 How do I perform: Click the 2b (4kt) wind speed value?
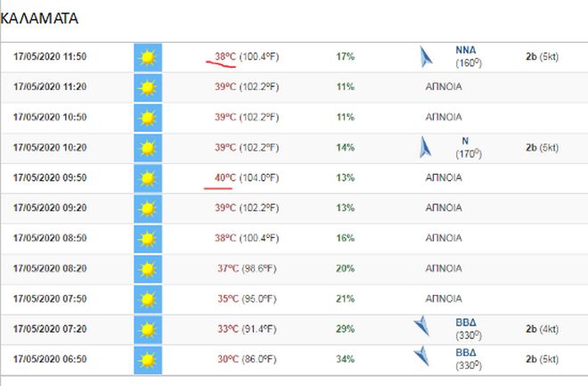[542, 328]
